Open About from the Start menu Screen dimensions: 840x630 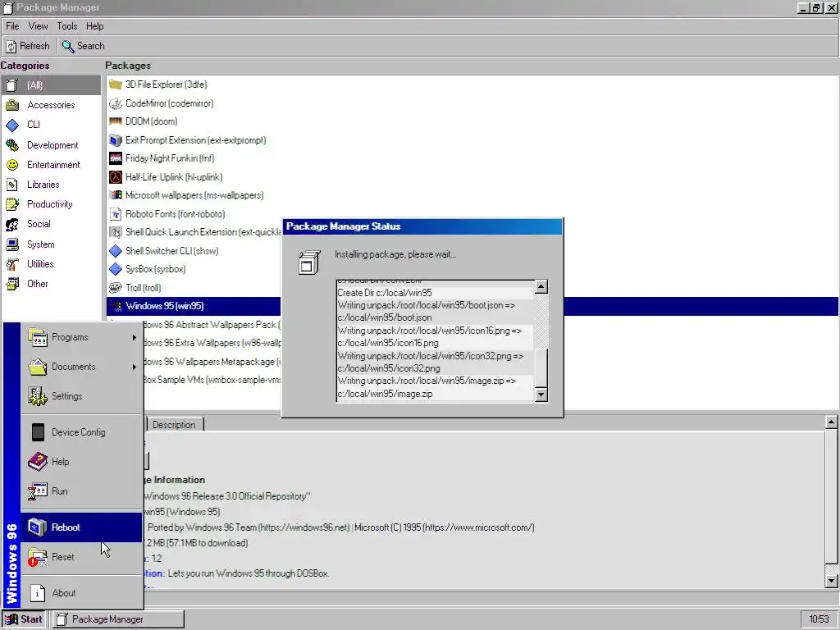[81, 593]
